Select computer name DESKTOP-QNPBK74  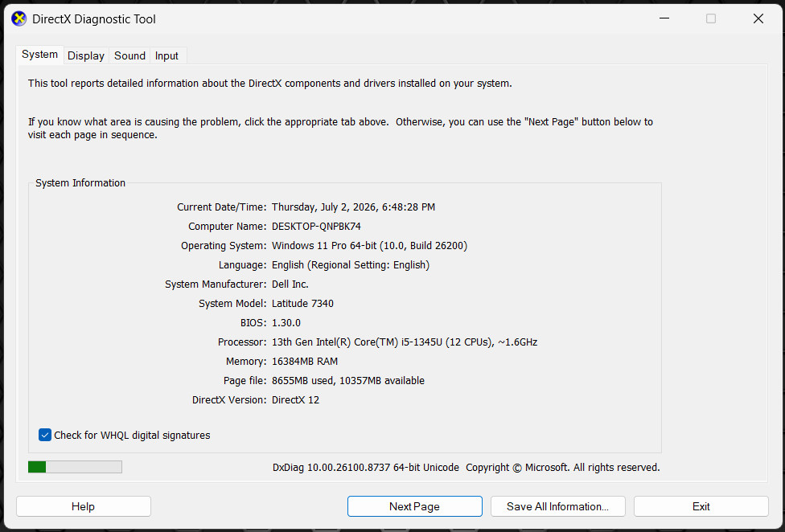click(x=316, y=227)
